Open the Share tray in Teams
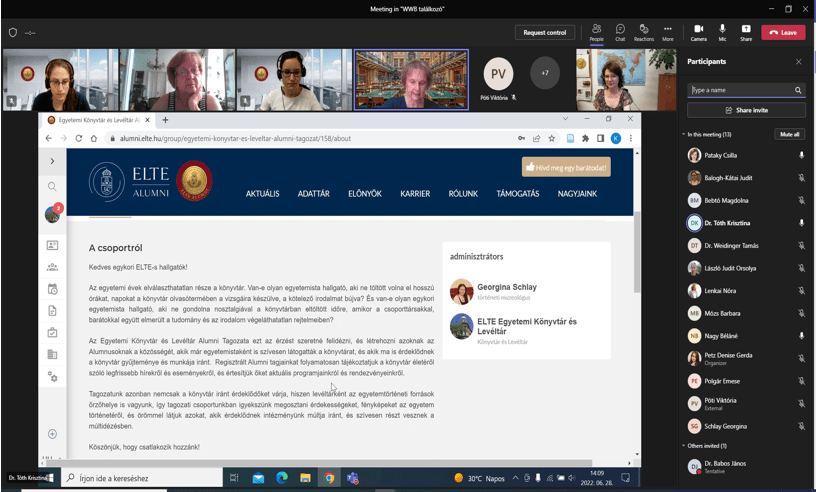The image size is (816, 492). [746, 32]
